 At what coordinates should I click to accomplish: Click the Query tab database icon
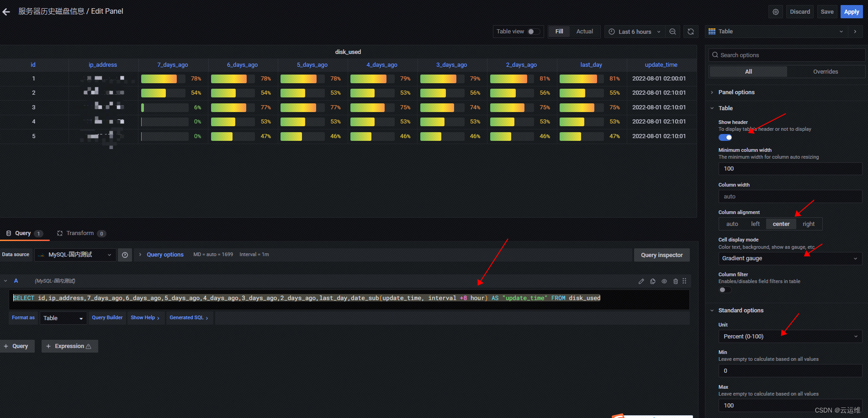click(x=9, y=233)
